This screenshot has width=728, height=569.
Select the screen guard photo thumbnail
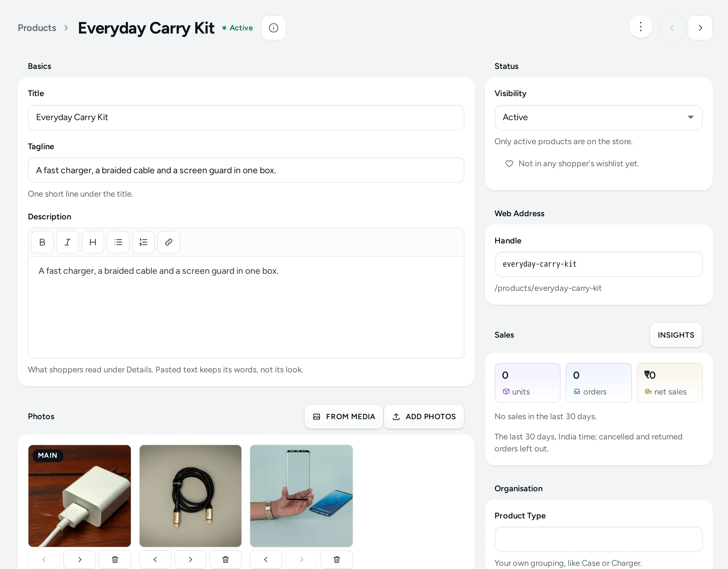(x=301, y=496)
